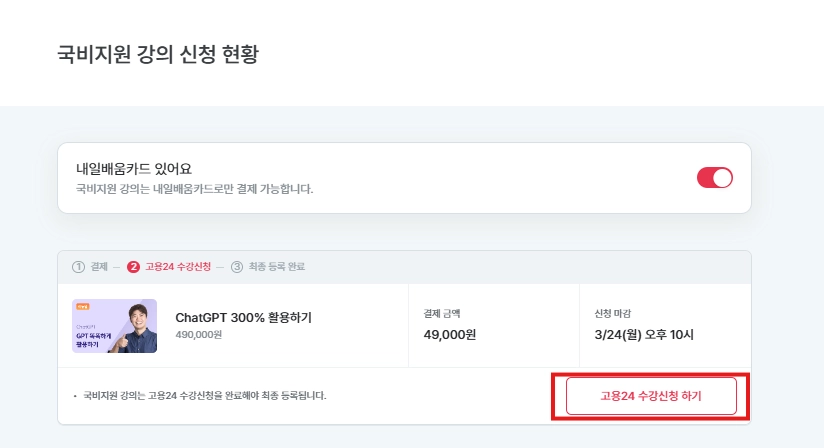The width and height of the screenshot is (824, 448).
Task: Select the 결제 step label
Action: click(98, 267)
